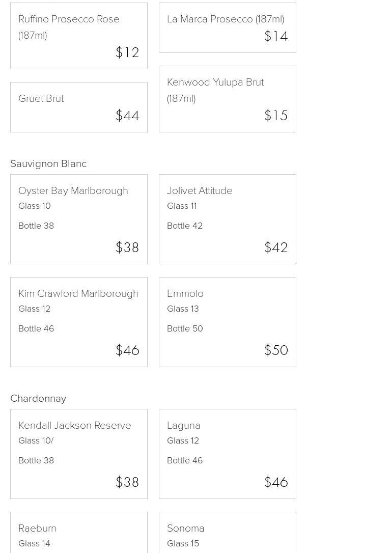Open the Laguna chardonnay item
Image resolution: width=392 pixels, height=553 pixels.
click(227, 454)
